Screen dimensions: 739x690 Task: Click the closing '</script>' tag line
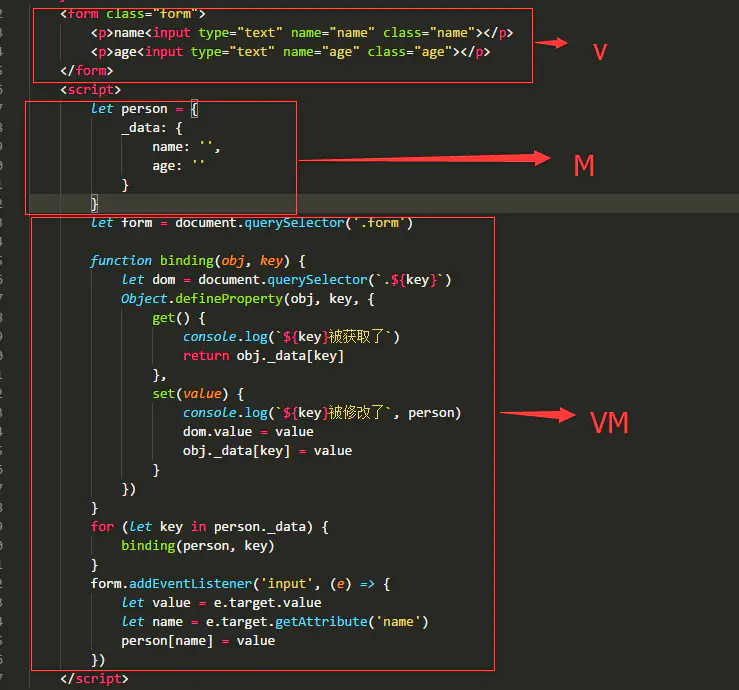click(94, 679)
